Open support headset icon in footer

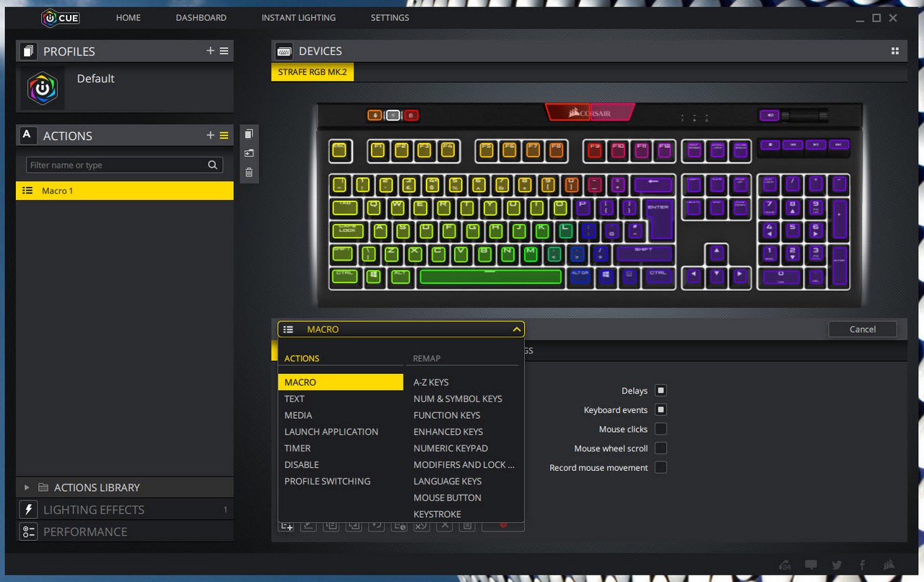785,565
